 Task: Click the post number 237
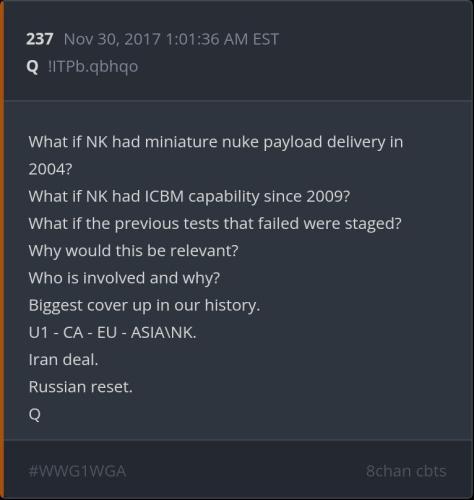(40, 39)
